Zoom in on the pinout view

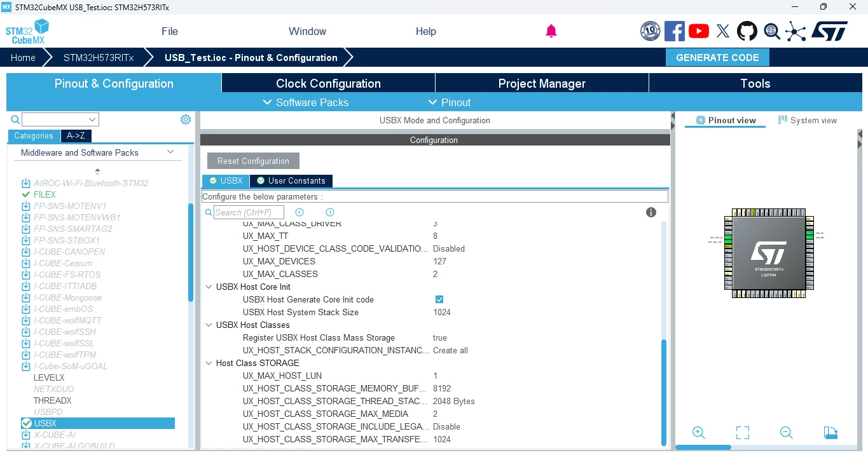point(698,433)
